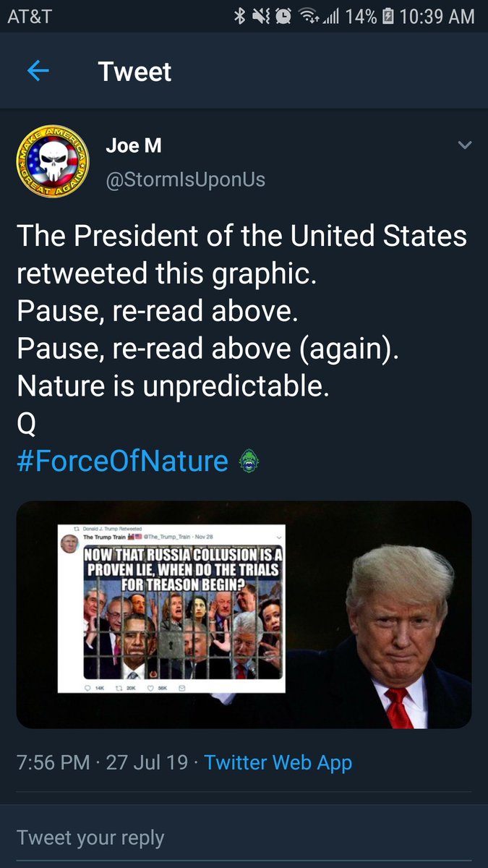Tap the gorilla emoji after the hashtag
This screenshot has width=488, height=868.
click(248, 461)
